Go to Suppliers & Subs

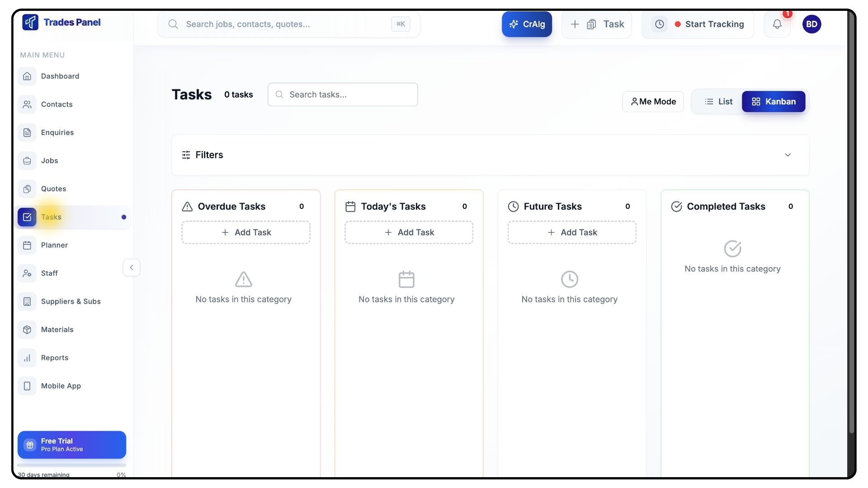pos(71,301)
